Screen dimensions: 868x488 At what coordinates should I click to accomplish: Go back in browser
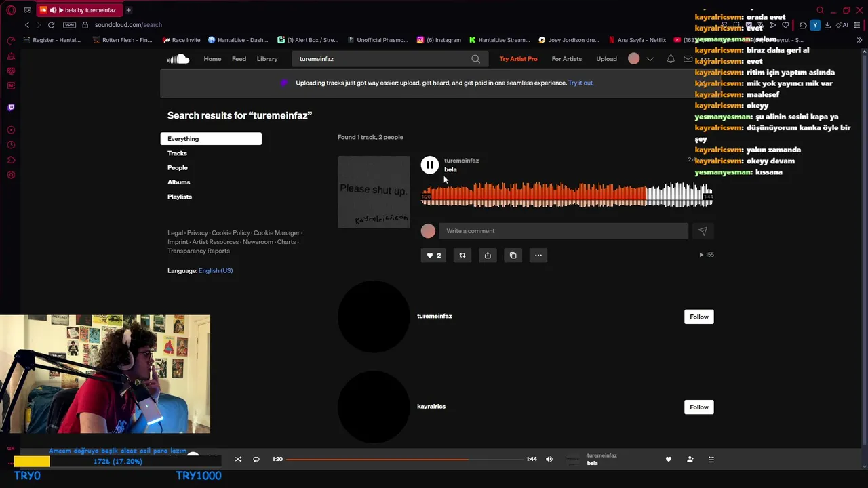point(27,25)
